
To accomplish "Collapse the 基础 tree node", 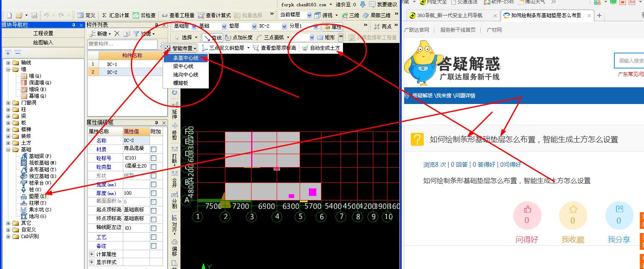I will pyautogui.click(x=8, y=150).
